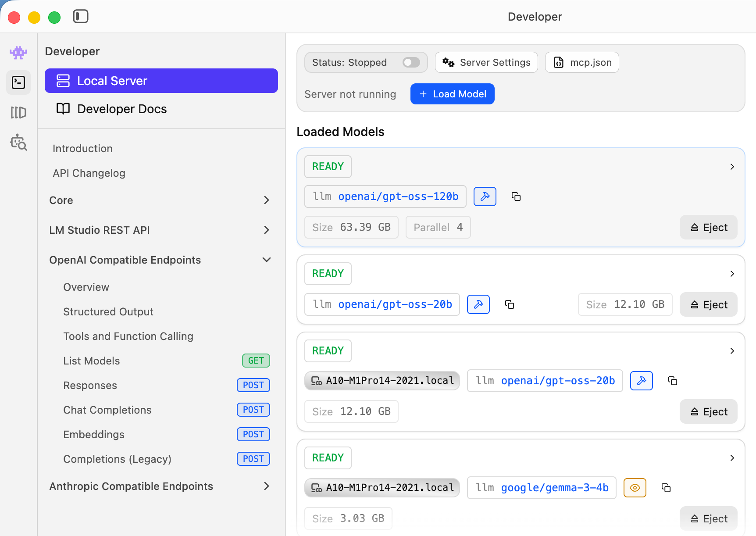Click the Load Model button
Viewport: 756px width, 536px height.
(452, 94)
